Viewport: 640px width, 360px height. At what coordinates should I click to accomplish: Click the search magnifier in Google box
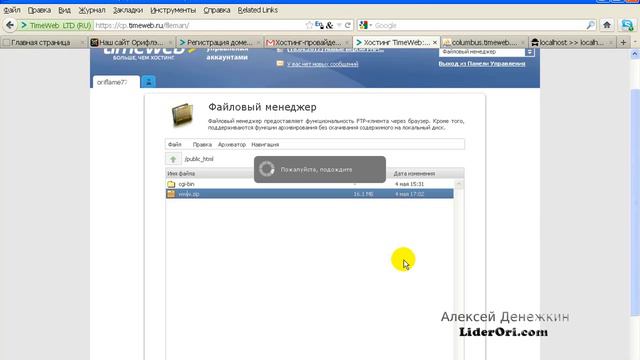coord(590,25)
